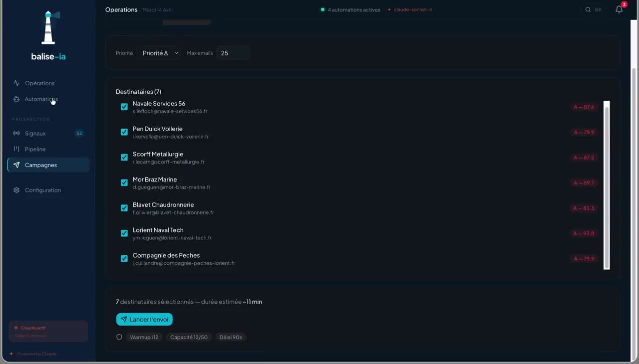Go to the Signaux section
This screenshot has width=639, height=364.
[x=35, y=134]
